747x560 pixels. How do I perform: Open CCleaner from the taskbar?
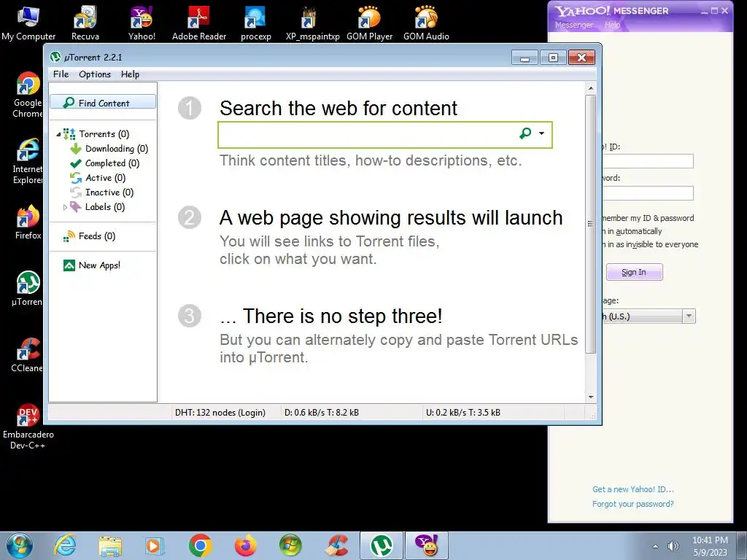tap(336, 545)
